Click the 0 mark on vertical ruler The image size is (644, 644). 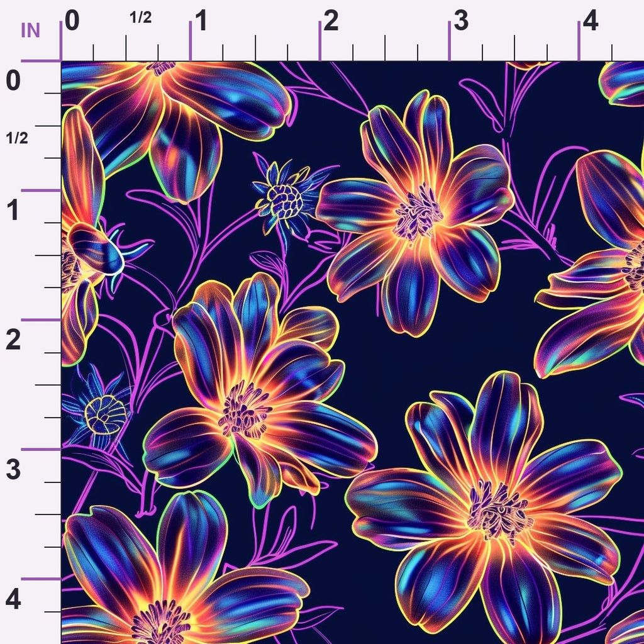pos(13,80)
